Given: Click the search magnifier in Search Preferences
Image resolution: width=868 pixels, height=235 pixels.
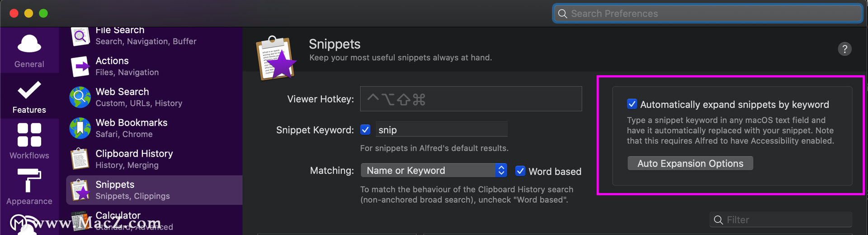Looking at the screenshot, I should pos(562,14).
